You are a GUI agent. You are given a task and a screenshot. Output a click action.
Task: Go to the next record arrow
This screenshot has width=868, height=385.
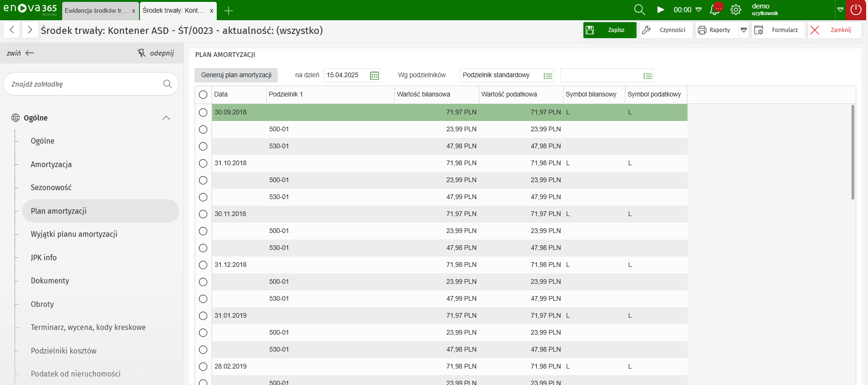pyautogui.click(x=30, y=30)
